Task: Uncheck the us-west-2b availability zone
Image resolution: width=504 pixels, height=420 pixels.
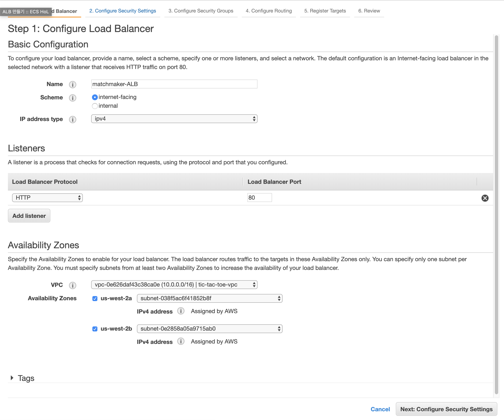Action: (95, 329)
